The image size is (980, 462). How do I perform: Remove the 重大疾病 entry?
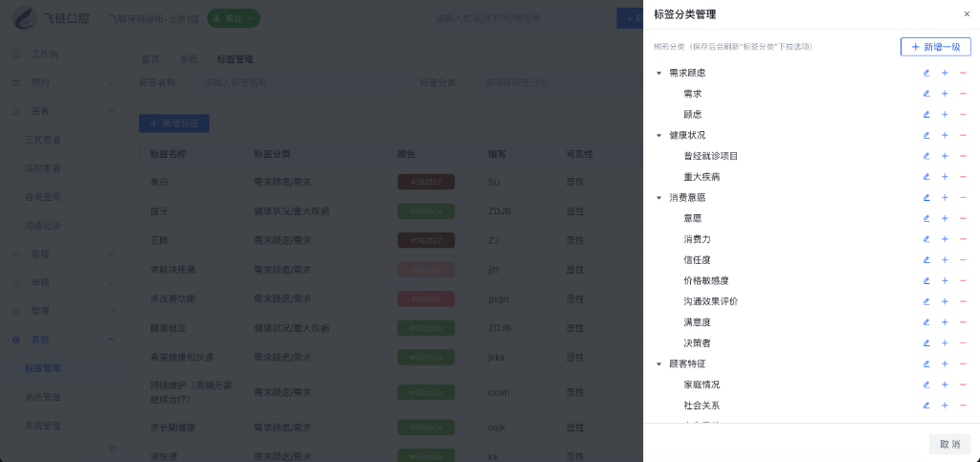click(x=963, y=177)
